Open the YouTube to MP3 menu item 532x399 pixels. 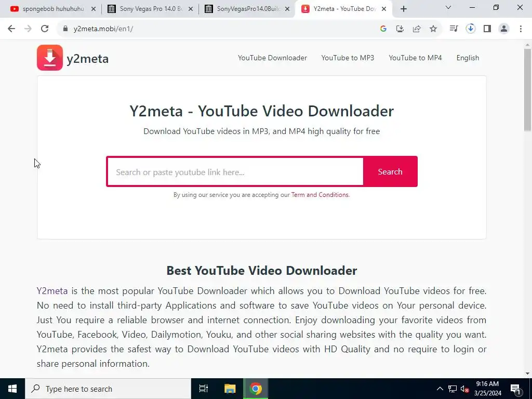(348, 58)
